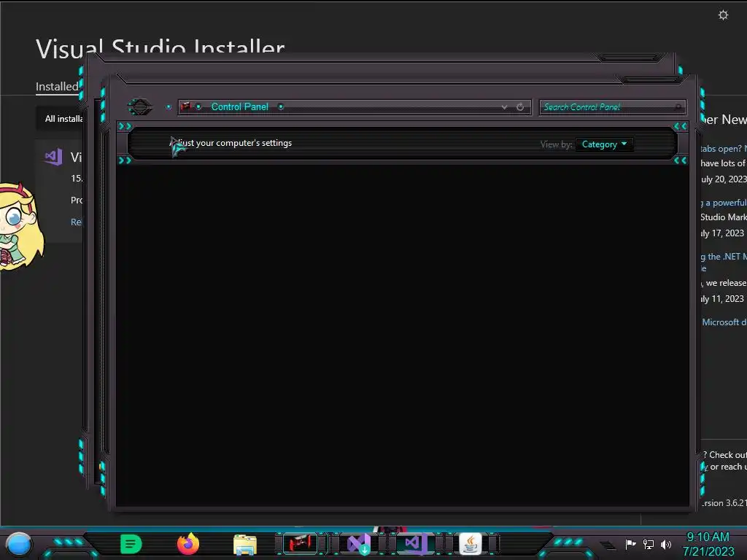Open Action Center flag icon
The height and width of the screenshot is (560, 747).
(631, 544)
